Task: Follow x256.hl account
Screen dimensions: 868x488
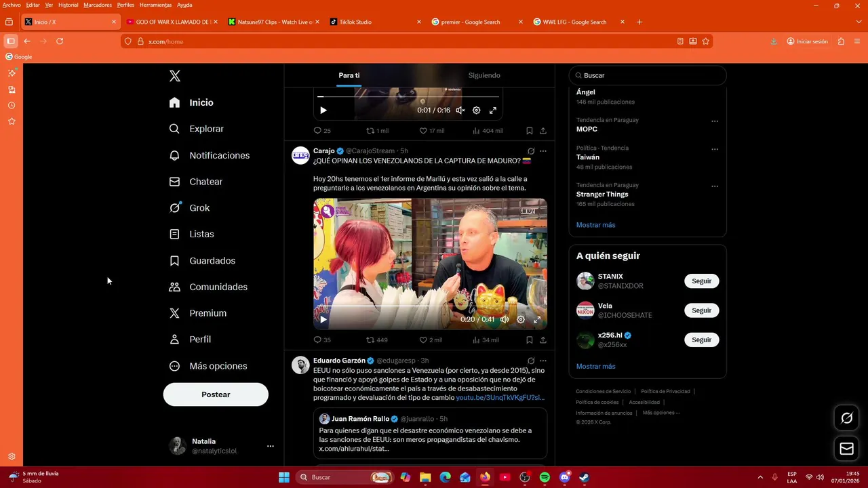Action: 701,340
